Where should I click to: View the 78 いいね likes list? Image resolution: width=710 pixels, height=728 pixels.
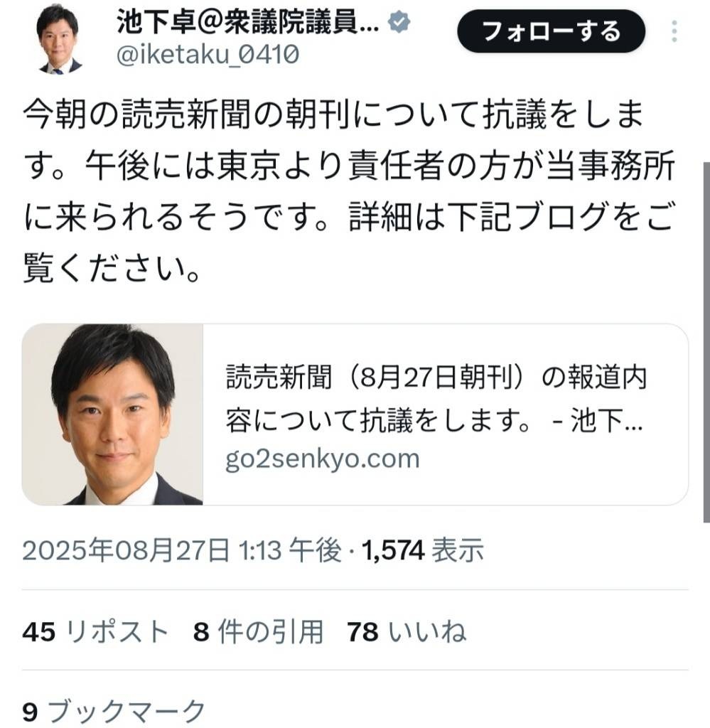point(407,632)
